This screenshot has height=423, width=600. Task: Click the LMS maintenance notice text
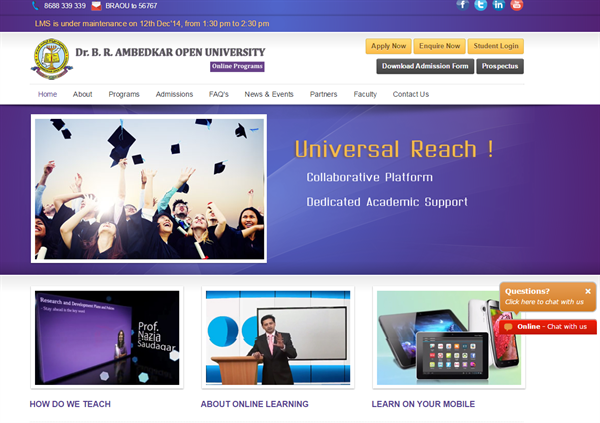click(x=152, y=24)
